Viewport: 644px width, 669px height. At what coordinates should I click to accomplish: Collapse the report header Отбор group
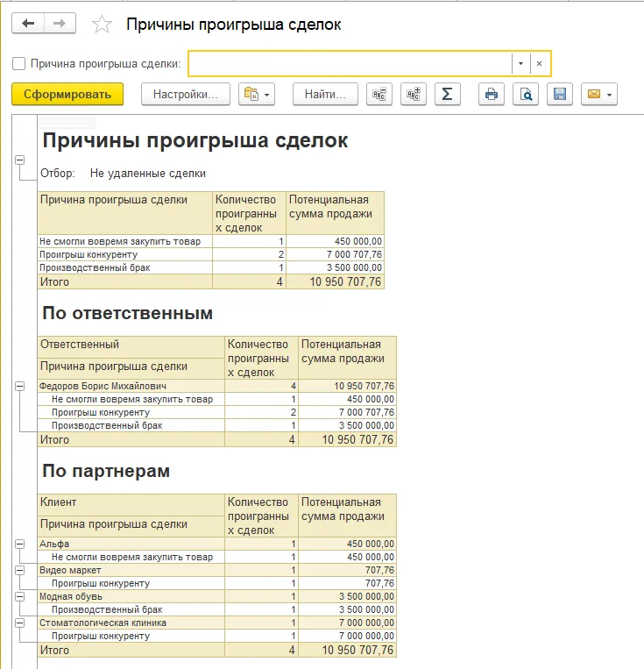point(19,160)
